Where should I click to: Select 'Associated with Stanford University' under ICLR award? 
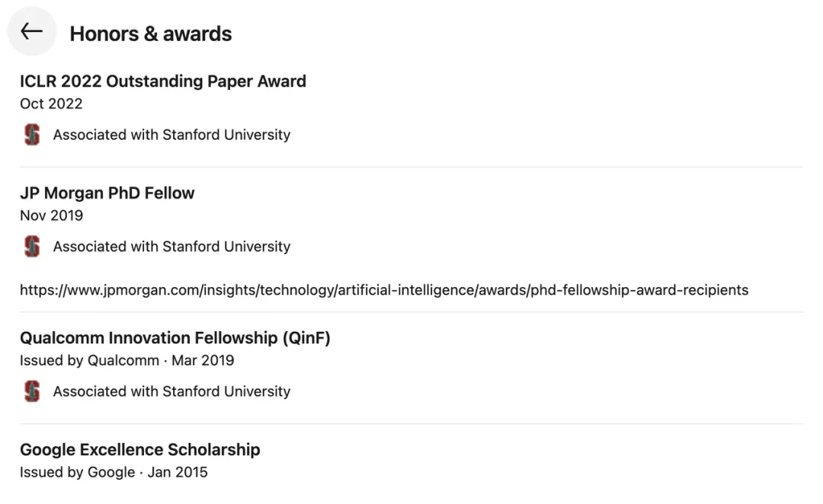pyautogui.click(x=171, y=135)
